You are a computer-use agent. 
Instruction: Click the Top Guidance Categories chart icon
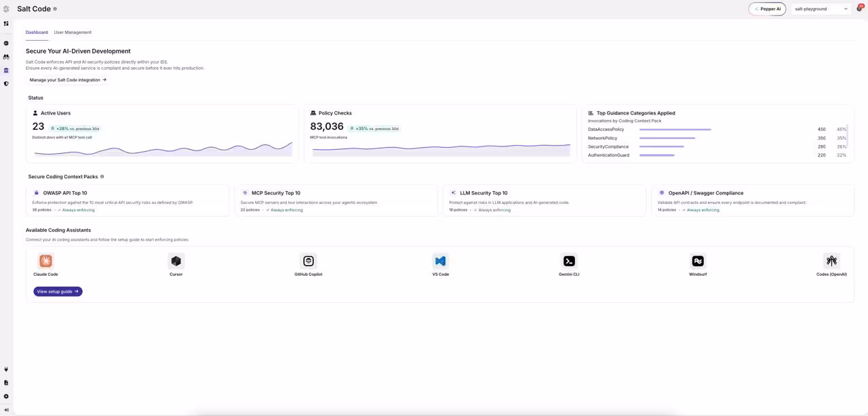(591, 113)
